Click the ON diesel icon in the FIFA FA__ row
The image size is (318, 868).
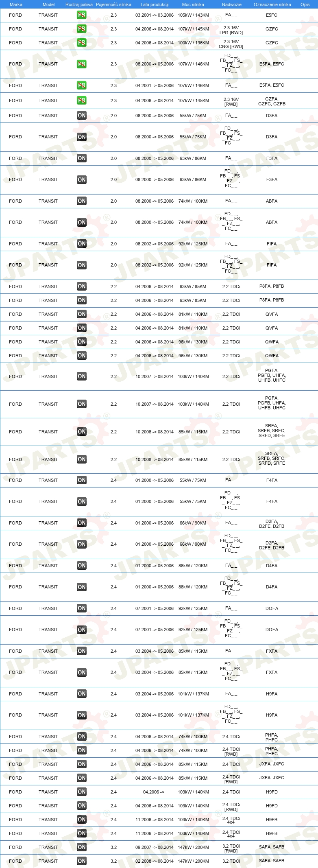tap(82, 244)
